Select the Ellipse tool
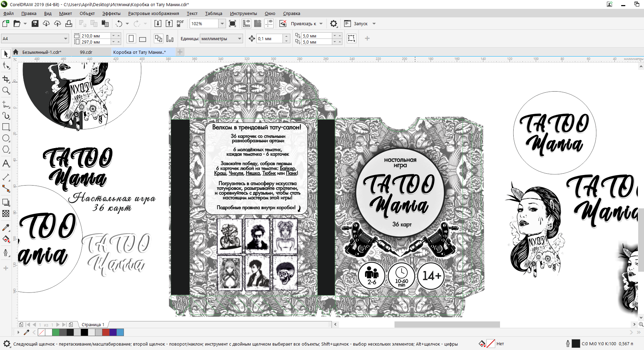This screenshot has height=350, width=644. click(x=6, y=138)
